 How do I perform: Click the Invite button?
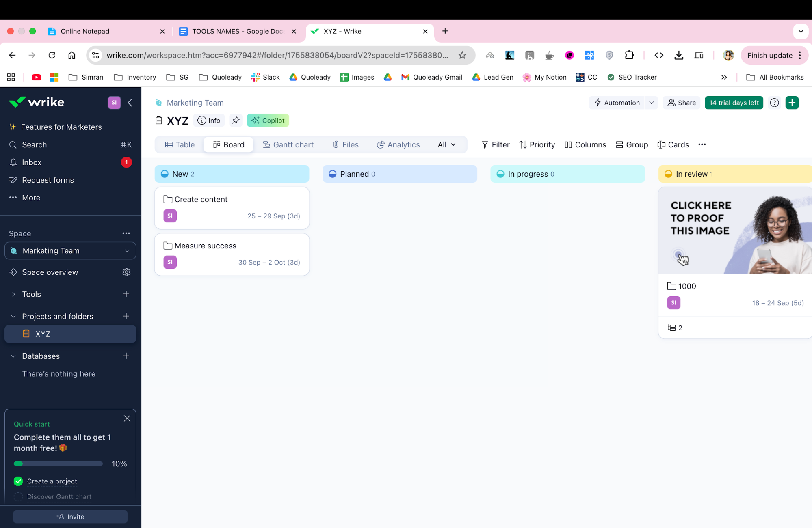[70, 516]
